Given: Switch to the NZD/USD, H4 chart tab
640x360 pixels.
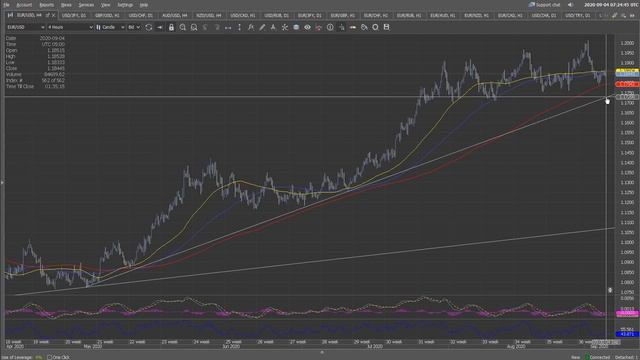Looking at the screenshot, I should 209,16.
